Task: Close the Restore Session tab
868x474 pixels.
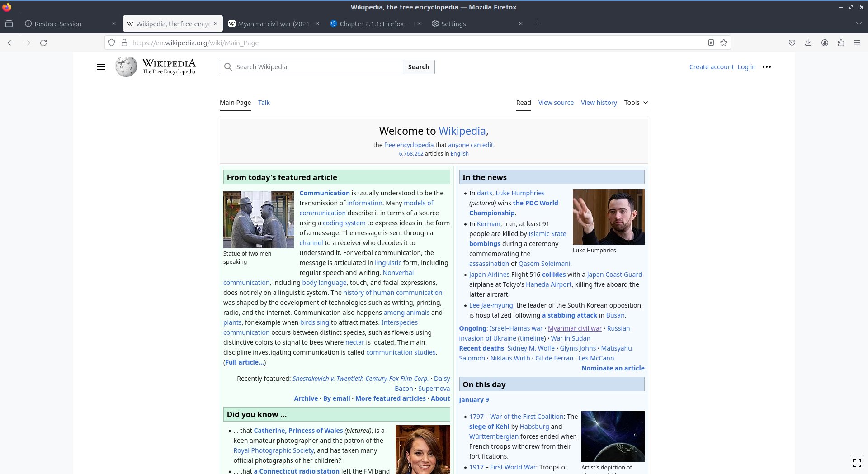Action: (x=113, y=24)
